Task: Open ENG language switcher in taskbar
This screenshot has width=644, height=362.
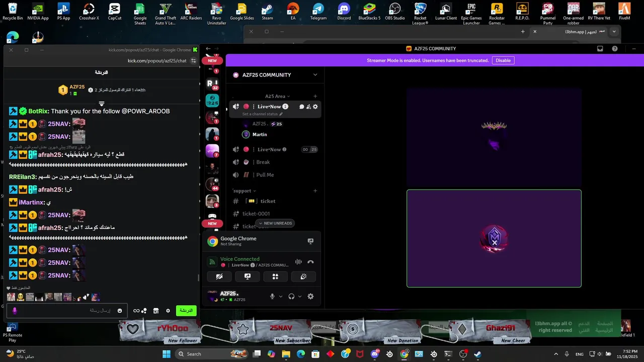Action: (580, 354)
